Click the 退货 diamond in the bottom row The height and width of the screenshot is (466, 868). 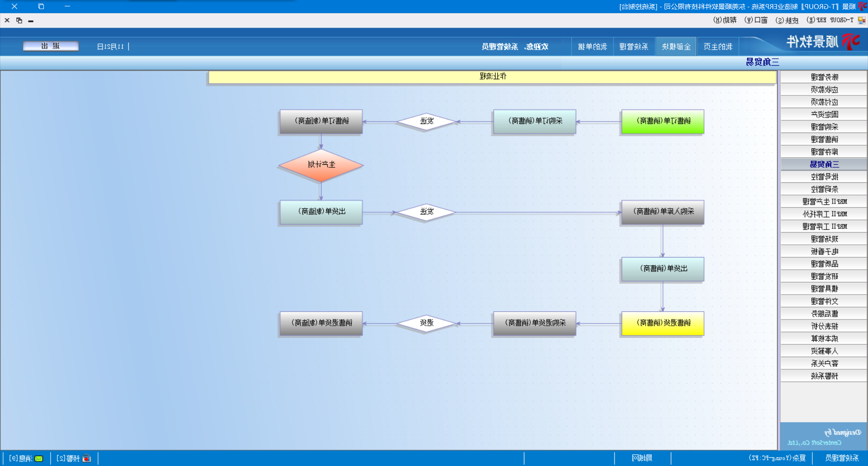(426, 323)
